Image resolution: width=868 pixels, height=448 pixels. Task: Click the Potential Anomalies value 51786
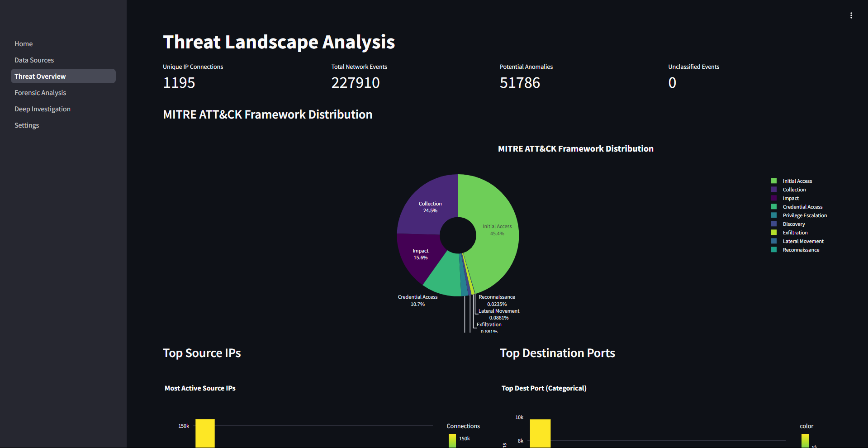[x=520, y=83]
